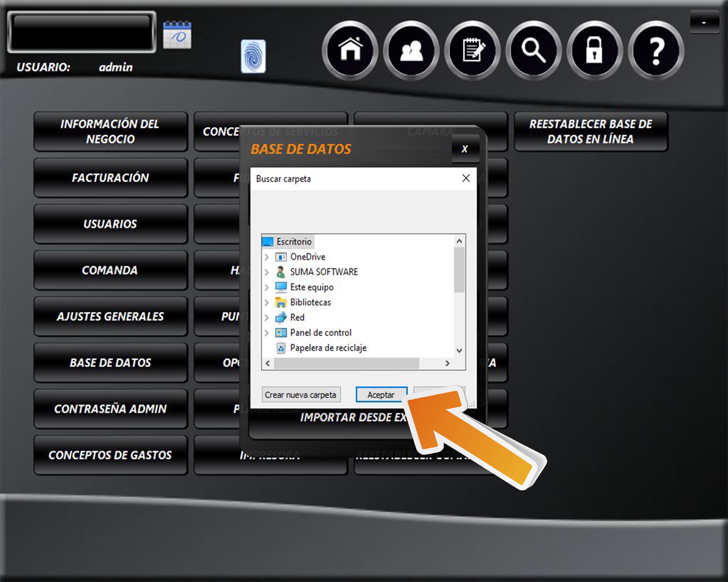Open AJUSTES GENERALES menu button

point(110,316)
